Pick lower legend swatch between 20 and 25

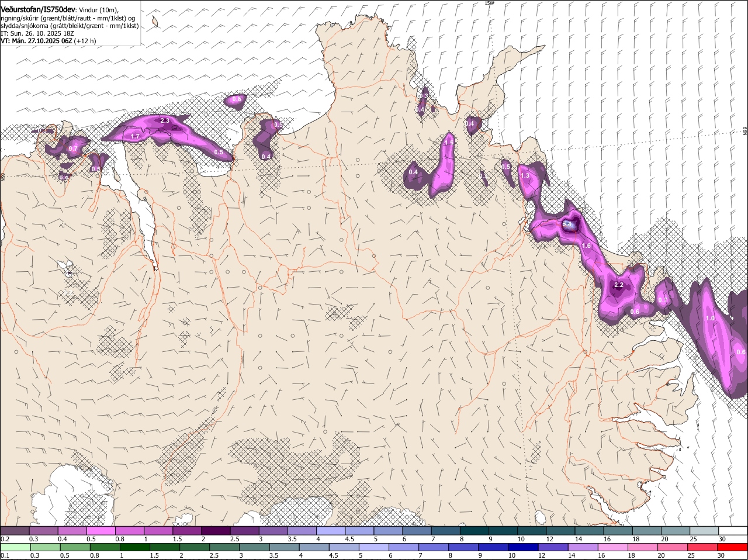pyautogui.click(x=673, y=547)
